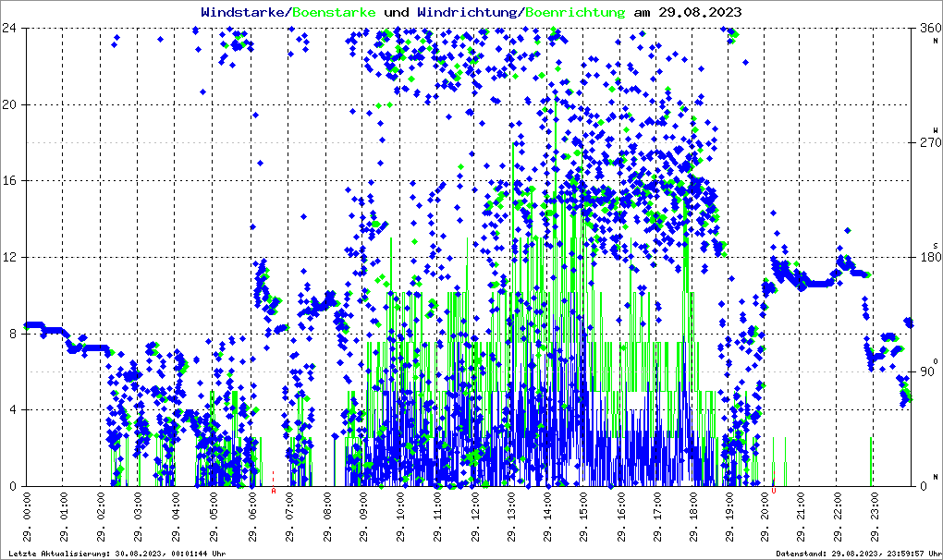This screenshot has width=943, height=560.
Task: Click time label "29. 03:00"
Action: [x=138, y=517]
